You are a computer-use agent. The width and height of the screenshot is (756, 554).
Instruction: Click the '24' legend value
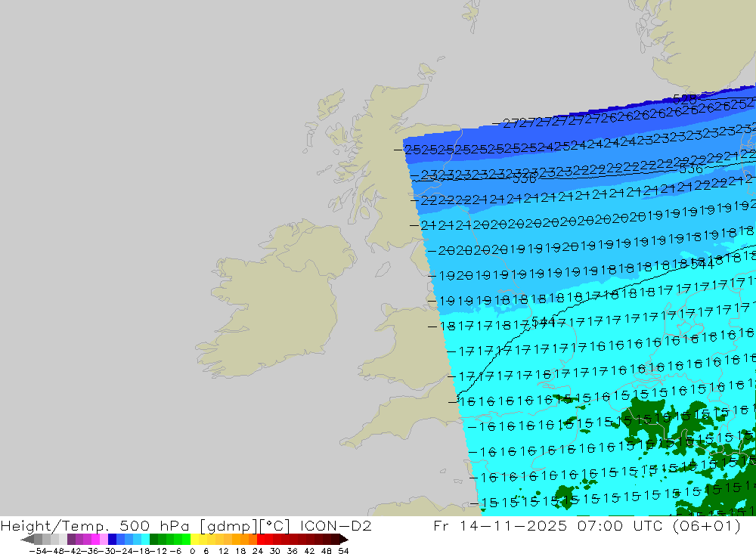click(258, 551)
